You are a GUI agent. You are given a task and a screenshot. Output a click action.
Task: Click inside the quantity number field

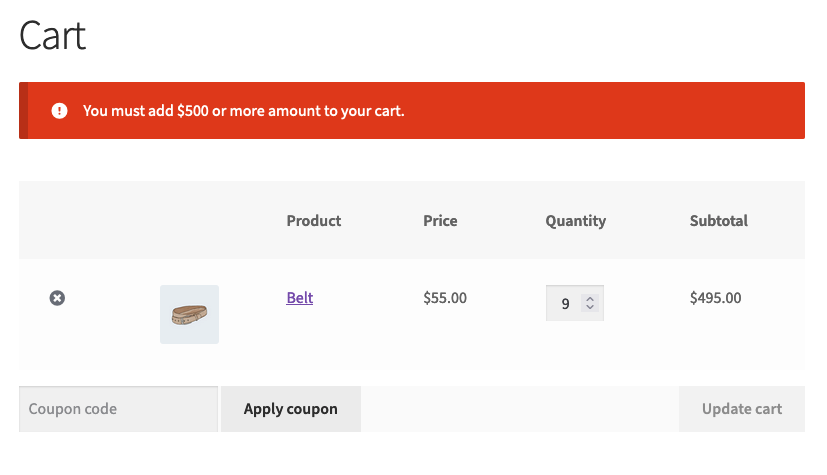pyautogui.click(x=564, y=303)
